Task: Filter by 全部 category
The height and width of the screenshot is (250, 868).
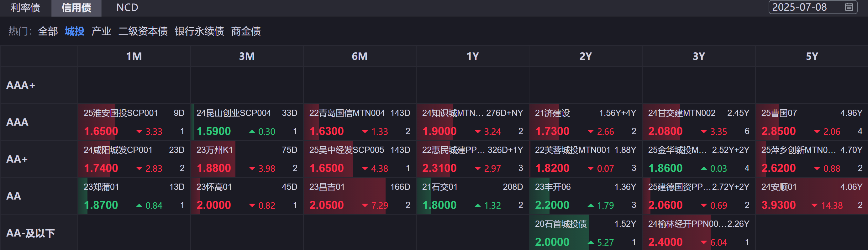Action: coord(48,31)
